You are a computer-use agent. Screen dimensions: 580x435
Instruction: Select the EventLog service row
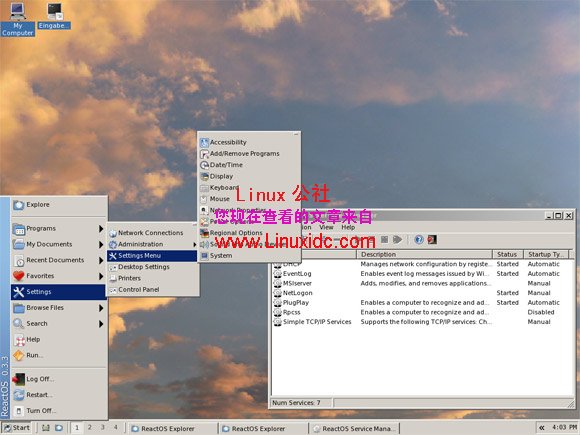click(423, 274)
